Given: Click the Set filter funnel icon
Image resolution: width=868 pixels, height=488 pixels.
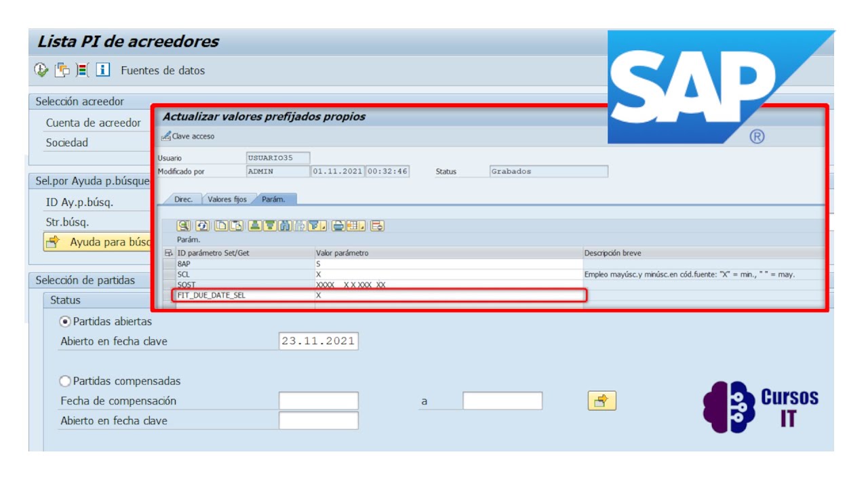Looking at the screenshot, I should (315, 226).
